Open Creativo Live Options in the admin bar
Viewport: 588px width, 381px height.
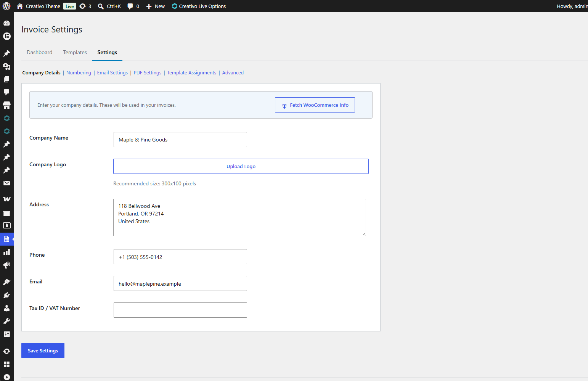pyautogui.click(x=199, y=6)
